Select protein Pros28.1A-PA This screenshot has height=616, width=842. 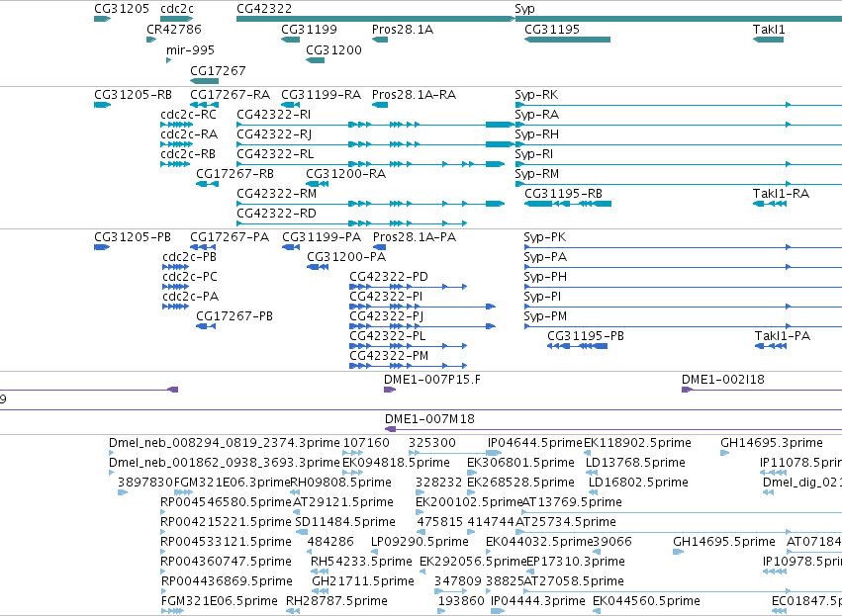tap(379, 247)
